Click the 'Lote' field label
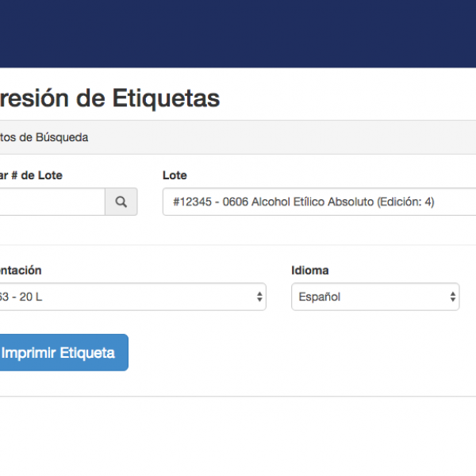Screen dimensions: 476x476 (x=175, y=175)
